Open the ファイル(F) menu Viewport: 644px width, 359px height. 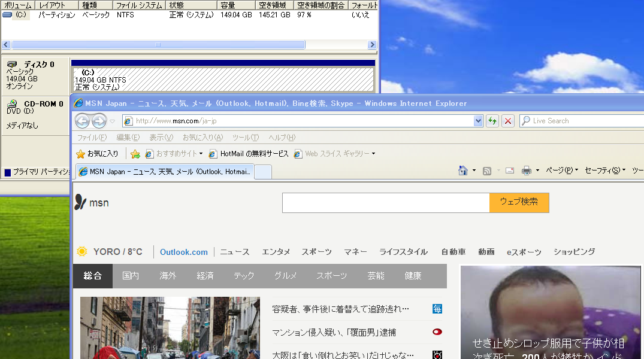click(x=92, y=138)
